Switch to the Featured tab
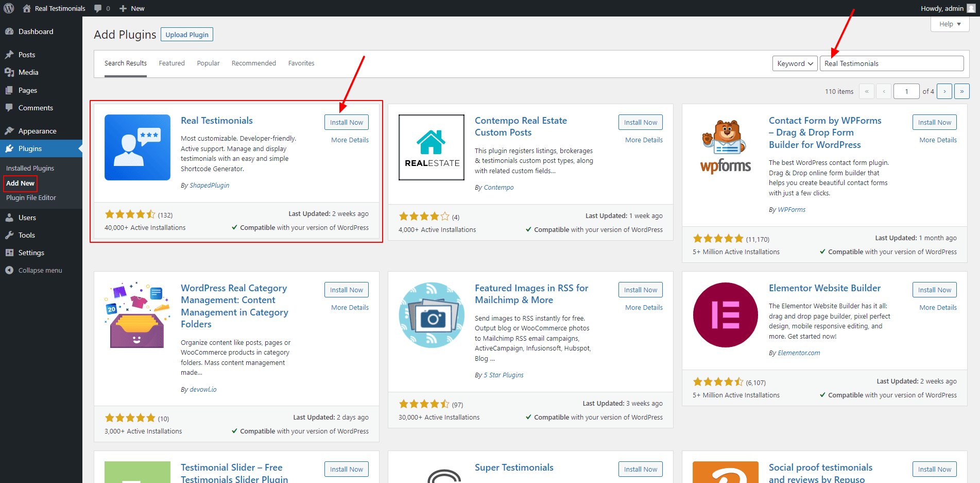980x483 pixels. [x=171, y=63]
